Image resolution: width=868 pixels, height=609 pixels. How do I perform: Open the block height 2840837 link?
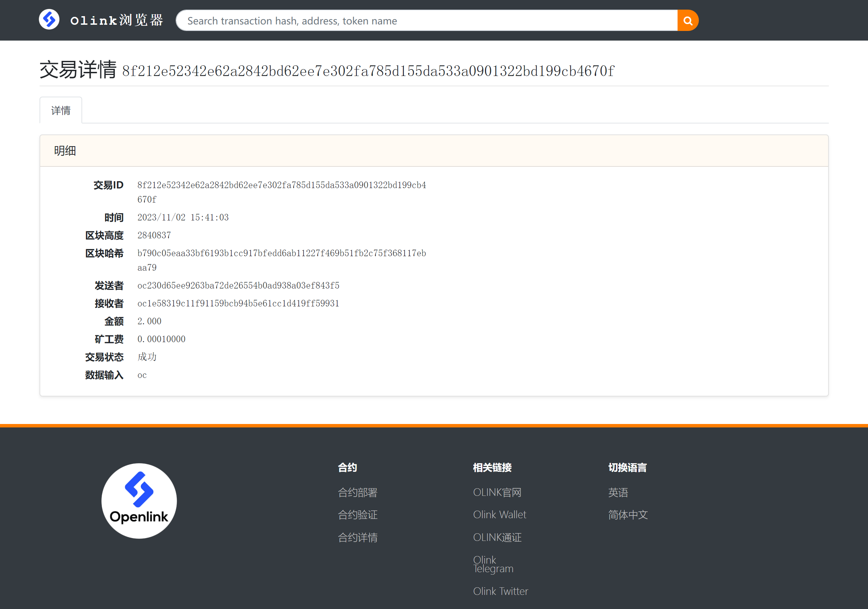pyautogui.click(x=154, y=235)
